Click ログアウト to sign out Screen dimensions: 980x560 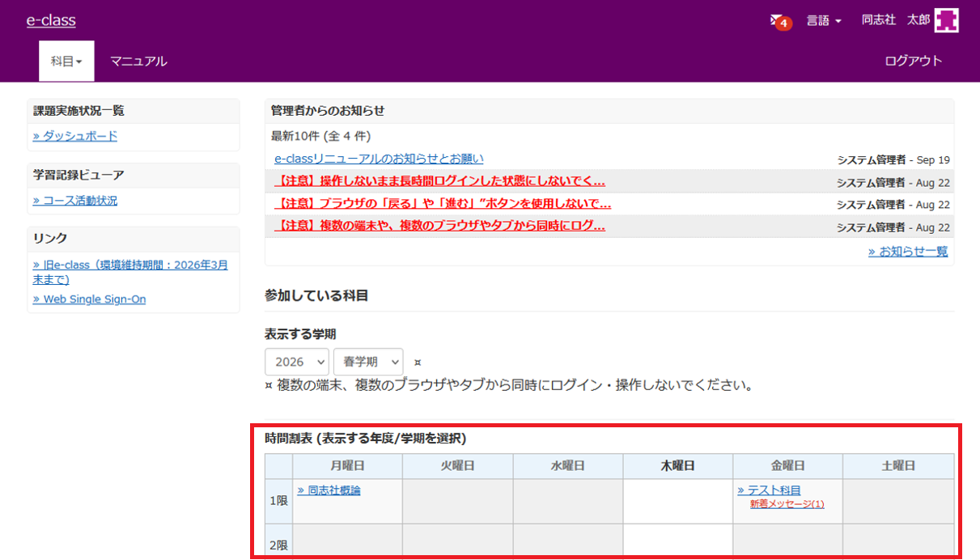tap(914, 62)
